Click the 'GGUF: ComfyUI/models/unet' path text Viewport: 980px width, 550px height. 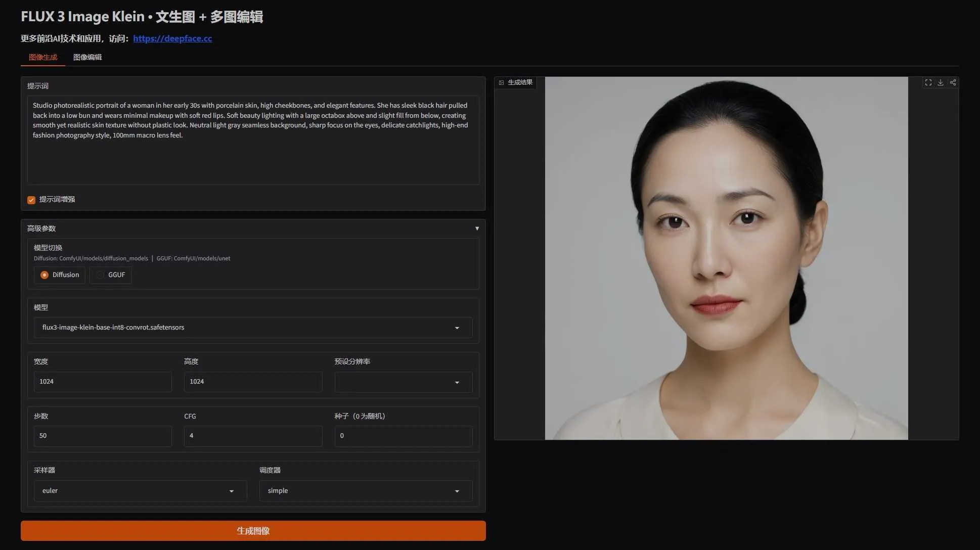193,258
